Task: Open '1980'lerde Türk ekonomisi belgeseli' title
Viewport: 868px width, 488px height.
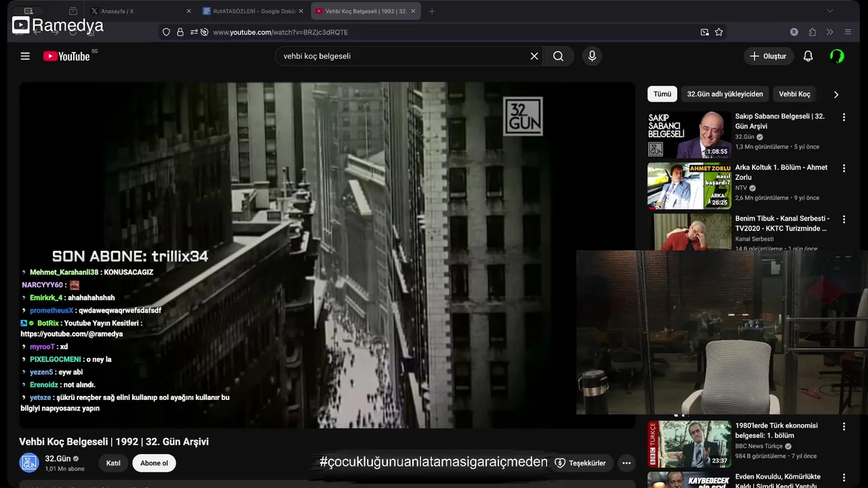Action: click(x=776, y=430)
